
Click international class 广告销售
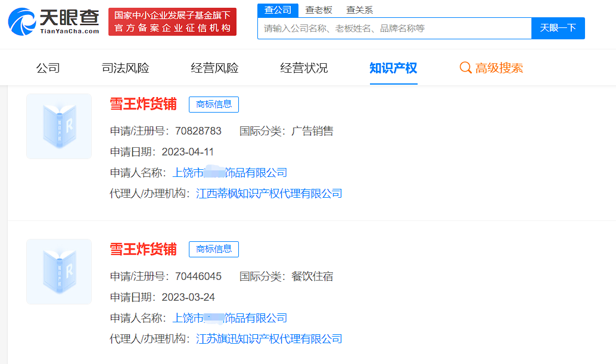pyautogui.click(x=312, y=131)
